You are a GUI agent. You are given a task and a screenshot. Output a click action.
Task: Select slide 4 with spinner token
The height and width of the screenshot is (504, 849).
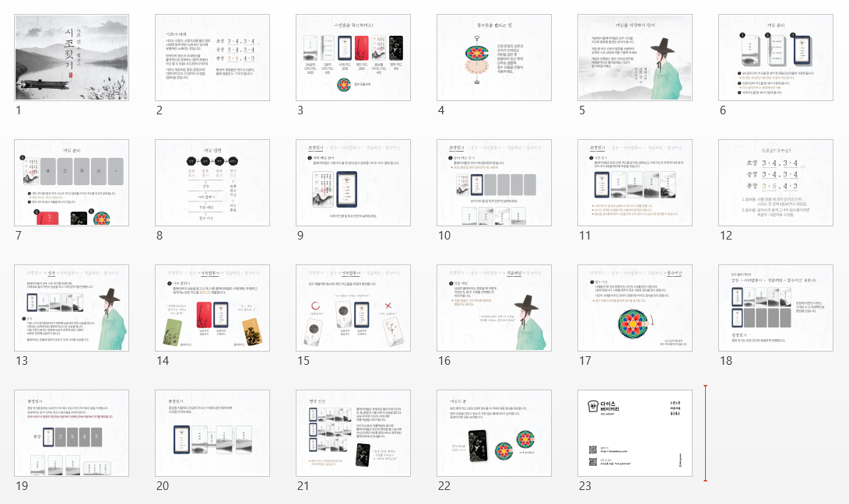[494, 58]
